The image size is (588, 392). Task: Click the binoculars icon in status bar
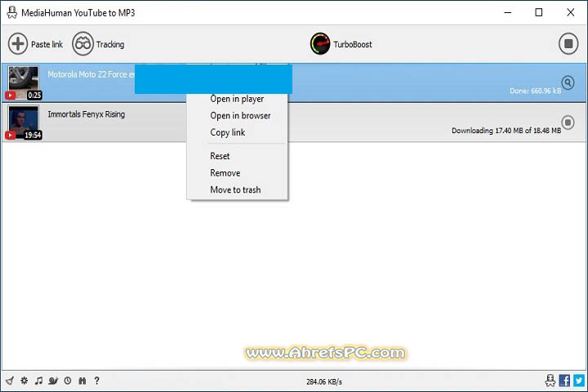pyautogui.click(x=82, y=381)
